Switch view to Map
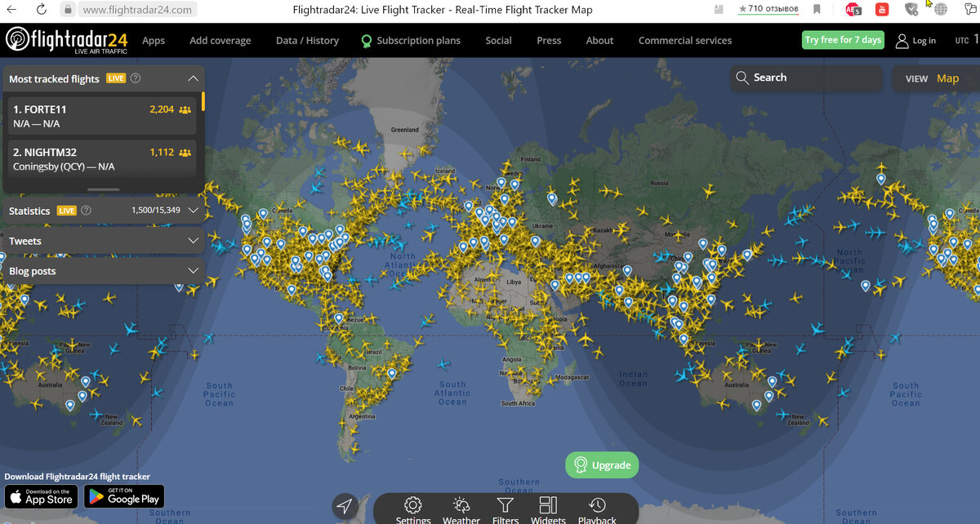Screen dimensions: 980x524 tap(947, 78)
